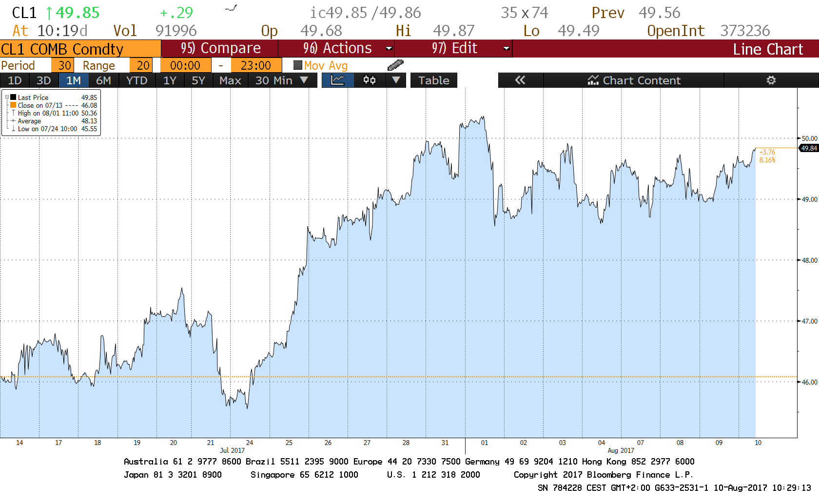The width and height of the screenshot is (819, 504).
Task: Click Low on 07/24 10:00 legend row
Action: [x=58, y=129]
